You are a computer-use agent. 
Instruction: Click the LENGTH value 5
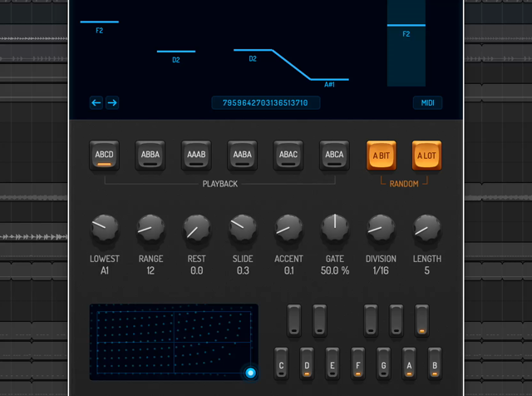426,270
